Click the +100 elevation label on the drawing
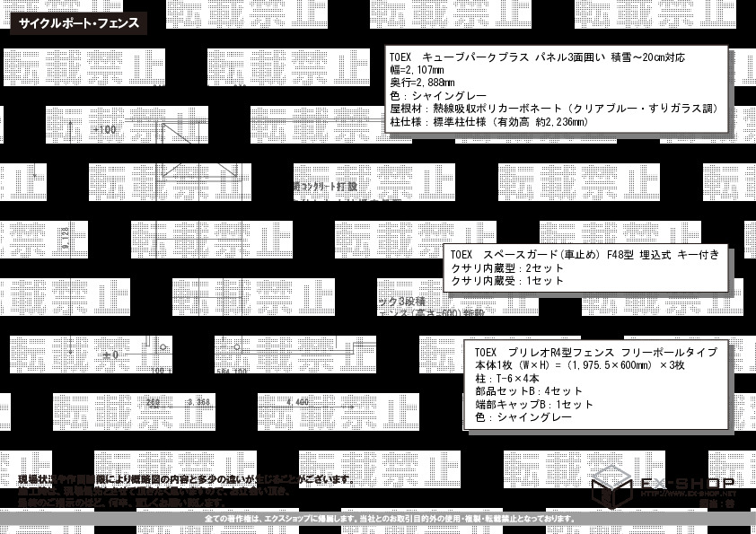This screenshot has width=756, height=534. (x=105, y=129)
